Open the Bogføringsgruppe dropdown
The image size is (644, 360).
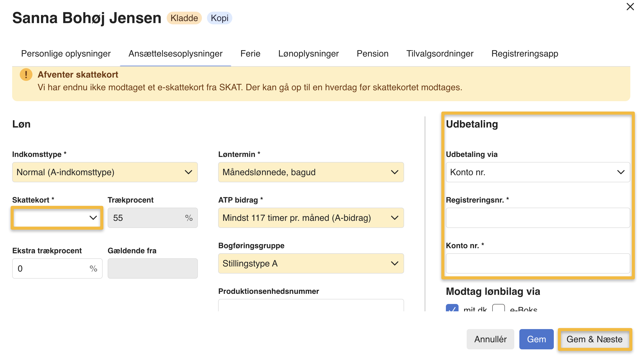[x=311, y=263]
